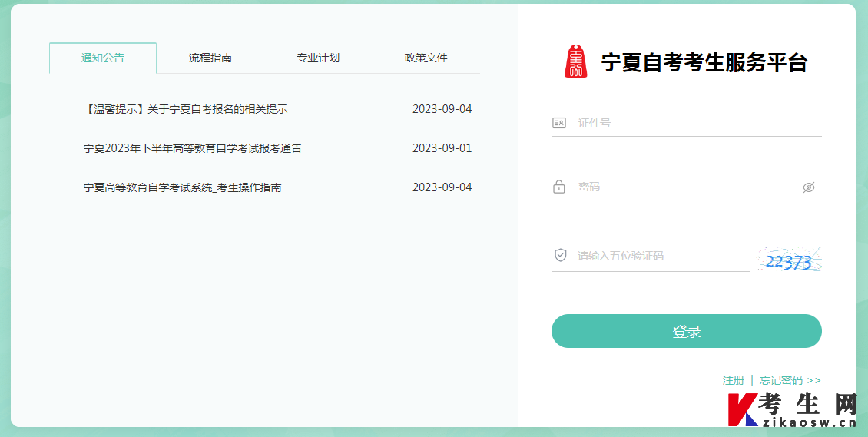
Task: Toggle password visibility with the eye icon
Action: coord(808,187)
